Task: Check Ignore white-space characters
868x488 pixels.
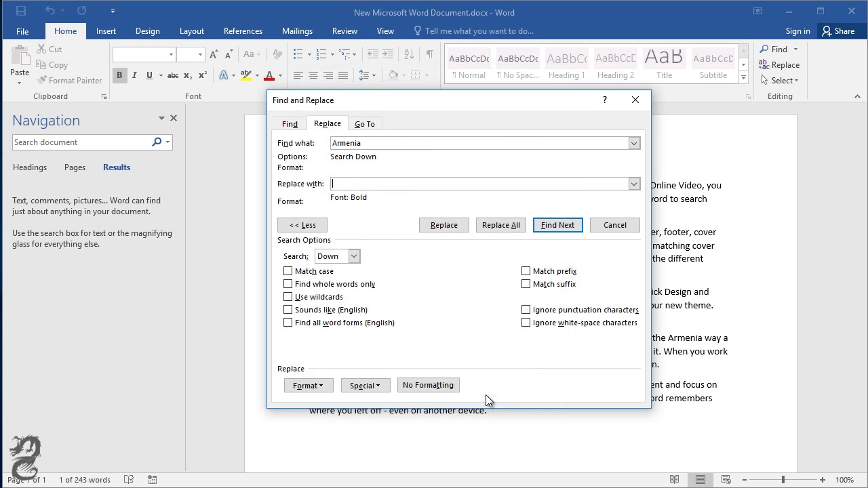Action: tap(526, 323)
